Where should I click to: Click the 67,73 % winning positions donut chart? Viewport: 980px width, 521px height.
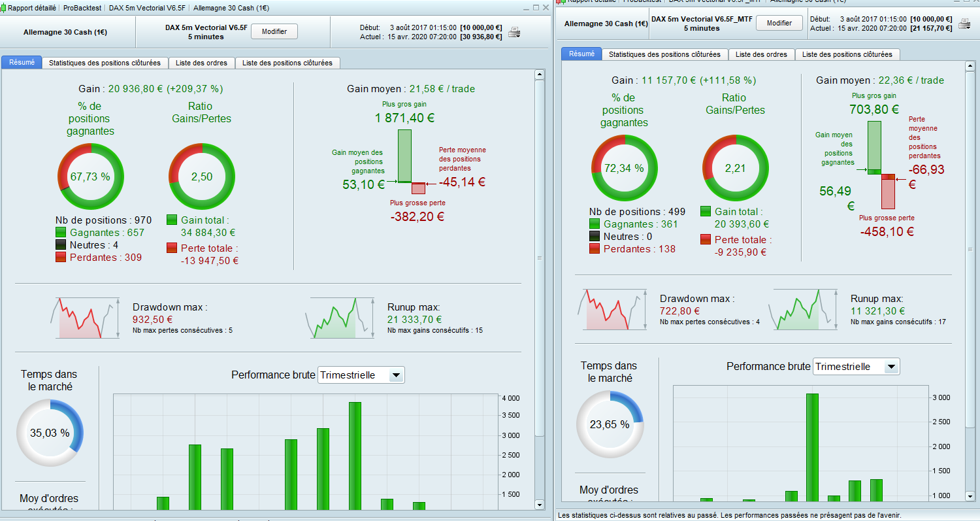[90, 176]
